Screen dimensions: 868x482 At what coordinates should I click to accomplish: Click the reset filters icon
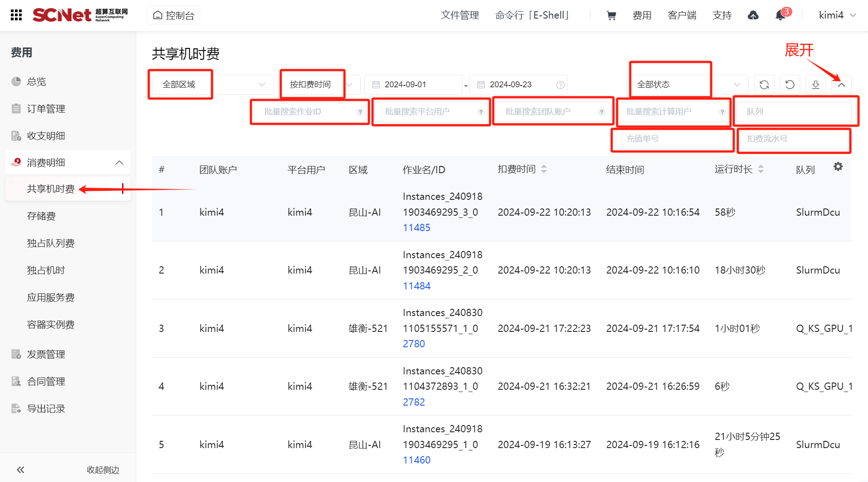point(790,85)
